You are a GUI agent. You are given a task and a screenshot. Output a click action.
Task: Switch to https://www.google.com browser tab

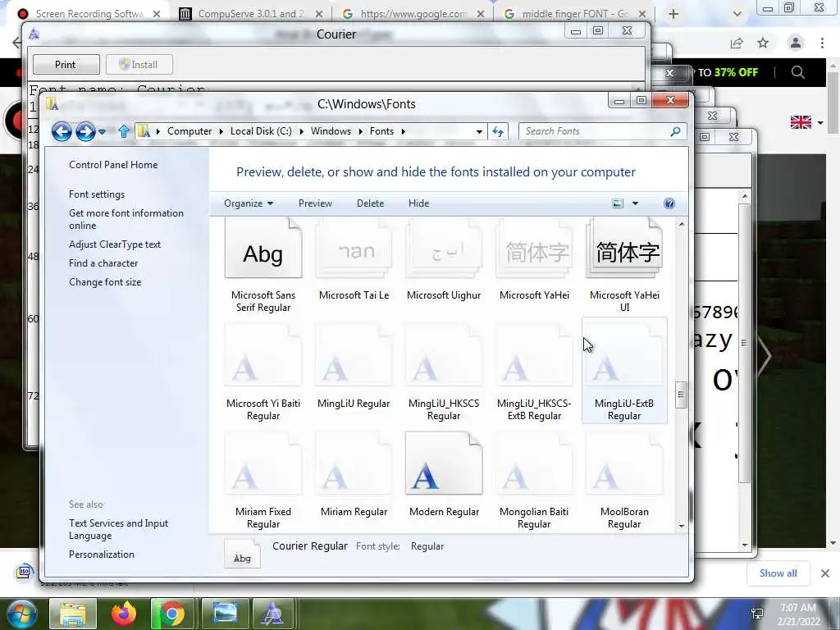[413, 14]
